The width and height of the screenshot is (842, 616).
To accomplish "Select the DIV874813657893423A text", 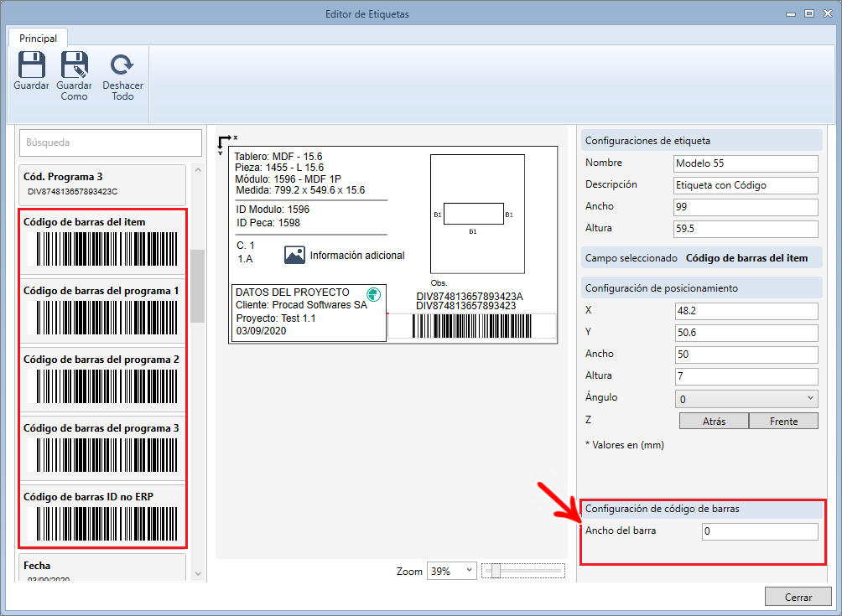I will (470, 296).
